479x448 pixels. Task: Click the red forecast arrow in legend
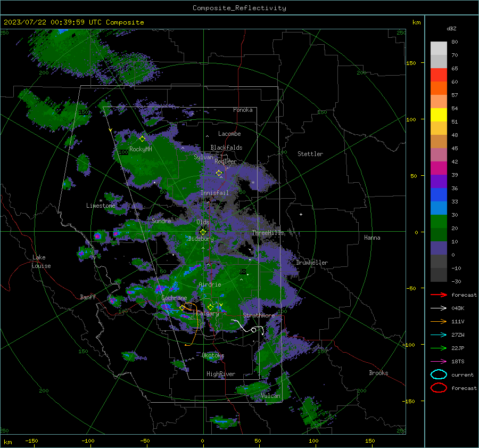pyautogui.click(x=439, y=295)
